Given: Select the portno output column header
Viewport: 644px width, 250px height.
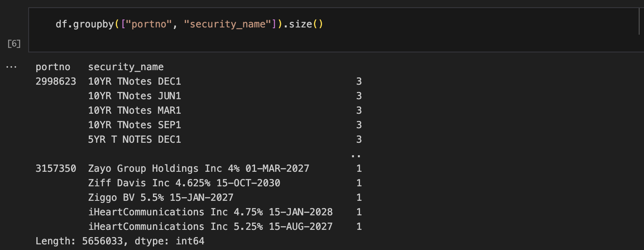Looking at the screenshot, I should pyautogui.click(x=53, y=67).
